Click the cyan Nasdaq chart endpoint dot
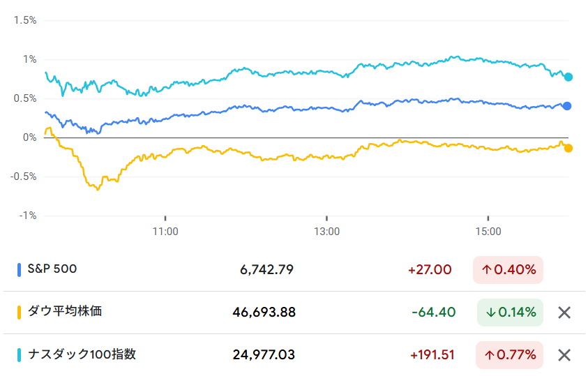 point(568,77)
